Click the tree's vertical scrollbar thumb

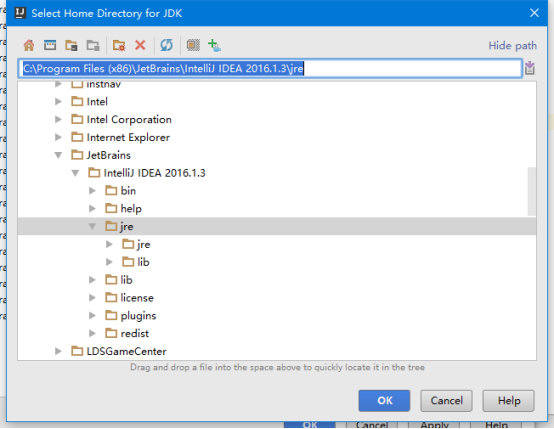tap(532, 192)
